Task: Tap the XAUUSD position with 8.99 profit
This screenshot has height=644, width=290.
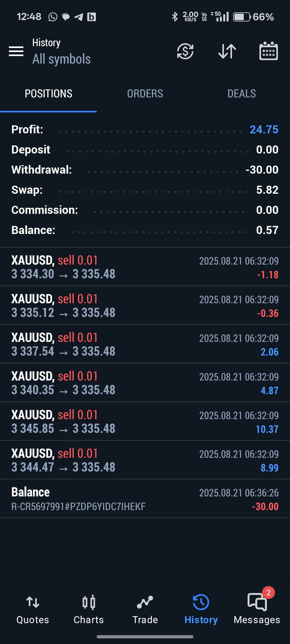Action: 145,460
